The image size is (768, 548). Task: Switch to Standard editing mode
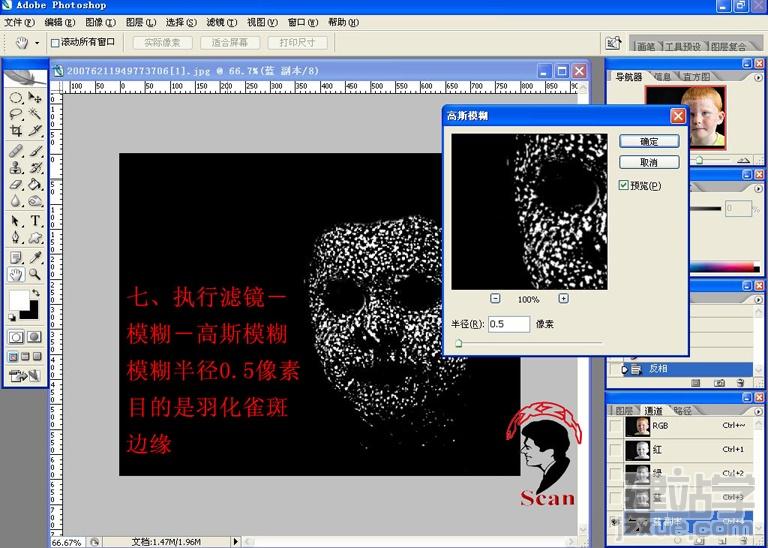pos(16,337)
